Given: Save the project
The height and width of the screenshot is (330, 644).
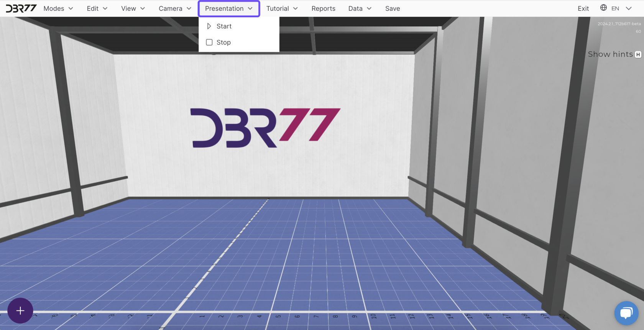Looking at the screenshot, I should click(393, 8).
